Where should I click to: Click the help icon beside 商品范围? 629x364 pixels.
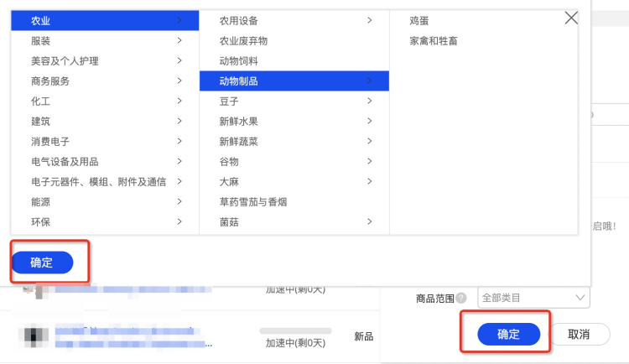coord(461,299)
